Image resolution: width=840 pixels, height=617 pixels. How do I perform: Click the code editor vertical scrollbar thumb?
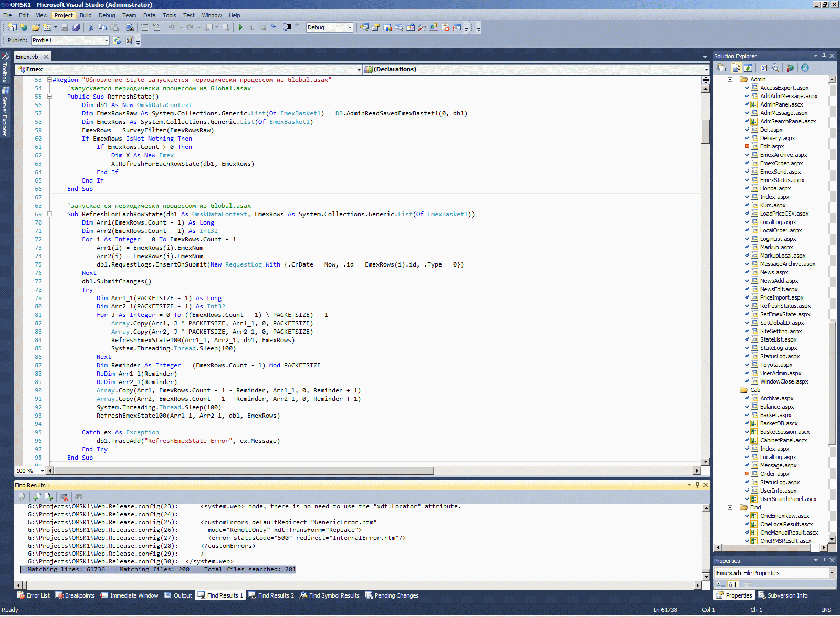pos(706,131)
